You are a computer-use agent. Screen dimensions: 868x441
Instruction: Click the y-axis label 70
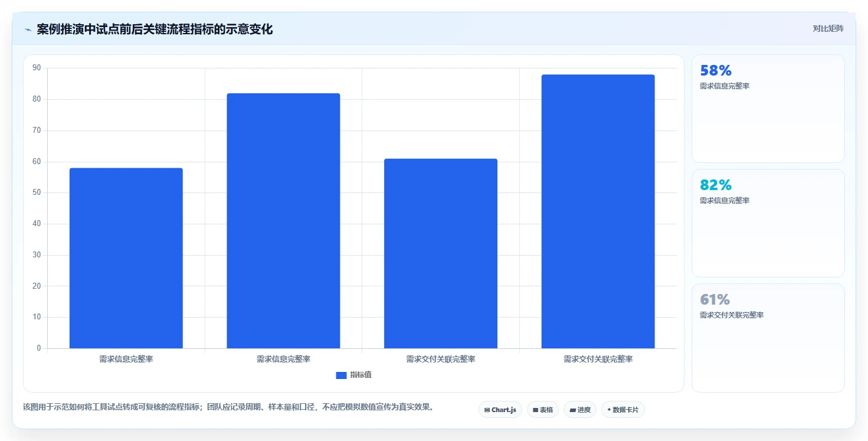tap(37, 130)
